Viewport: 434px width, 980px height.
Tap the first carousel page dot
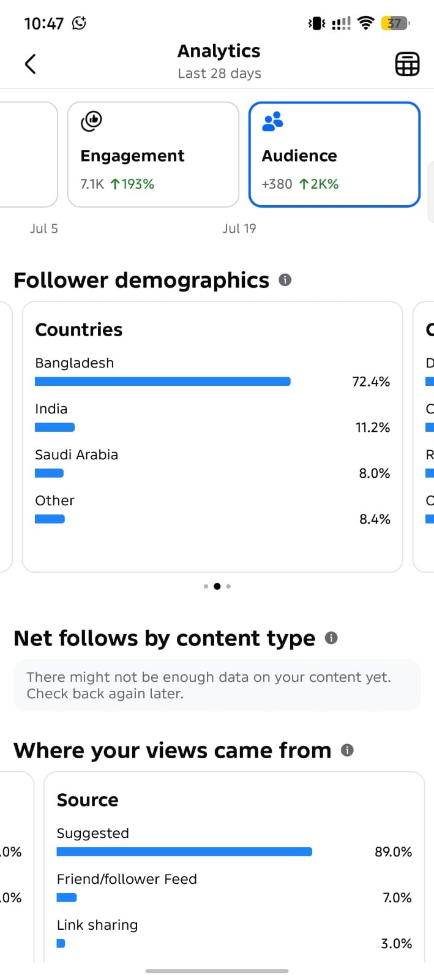pos(206,586)
